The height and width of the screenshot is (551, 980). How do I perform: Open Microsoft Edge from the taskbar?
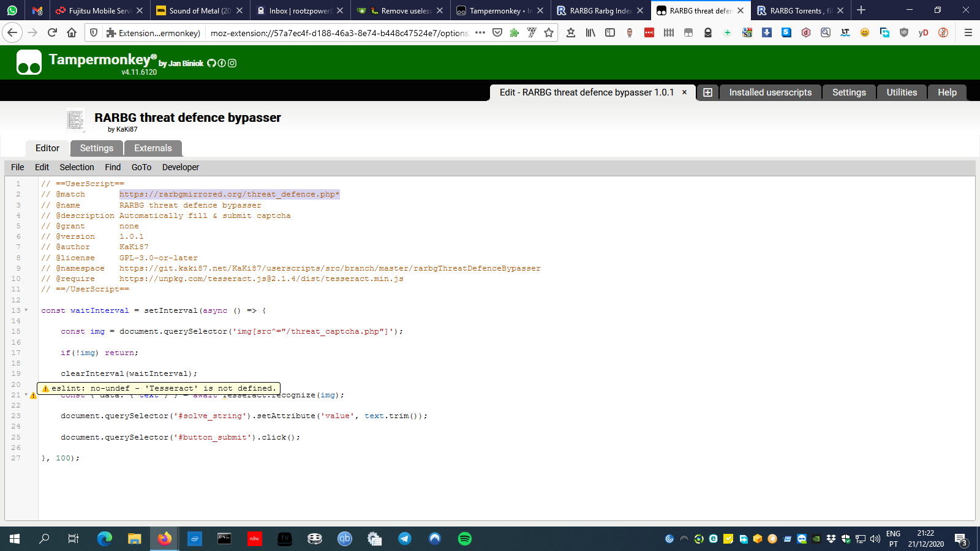105,539
